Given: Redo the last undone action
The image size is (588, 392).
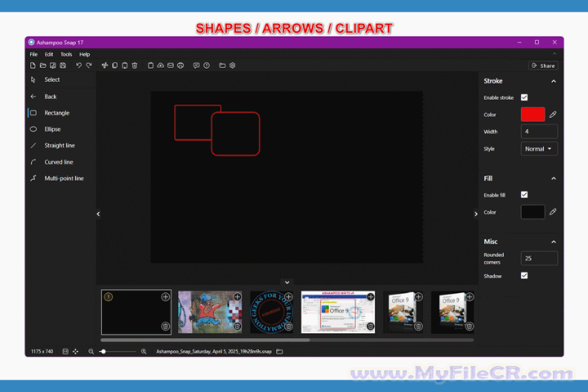Looking at the screenshot, I should click(89, 65).
